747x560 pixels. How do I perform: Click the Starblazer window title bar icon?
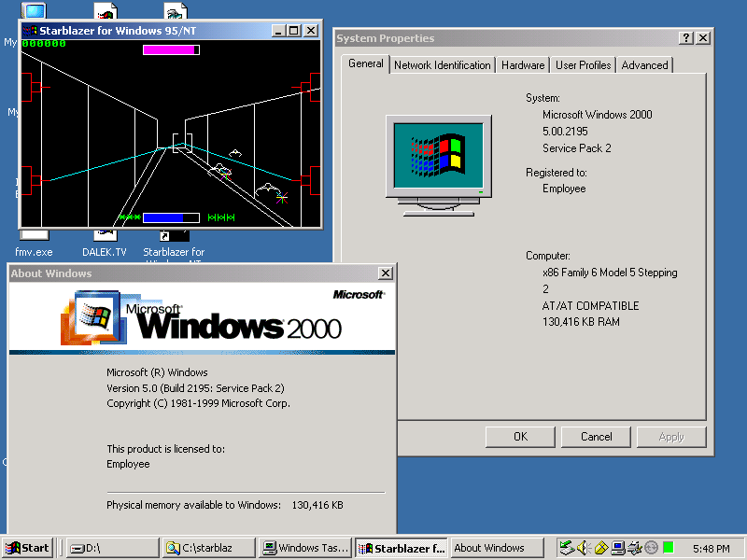(x=30, y=31)
